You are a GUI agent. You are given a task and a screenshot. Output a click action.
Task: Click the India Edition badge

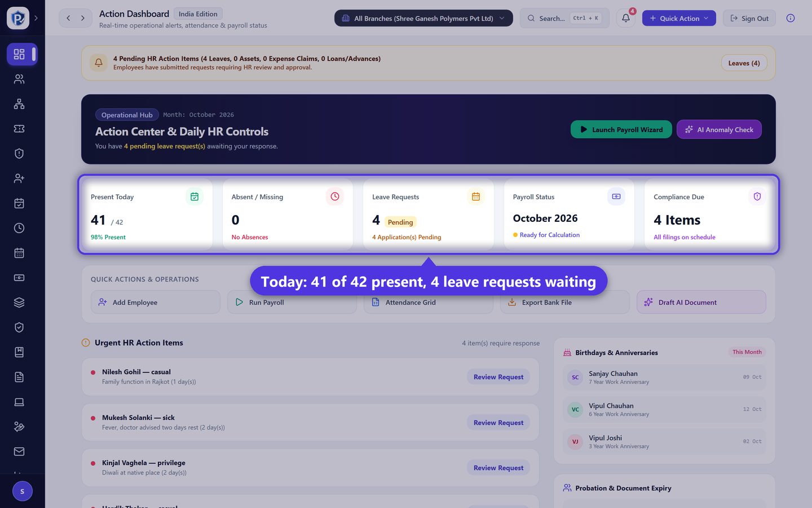[x=198, y=14]
